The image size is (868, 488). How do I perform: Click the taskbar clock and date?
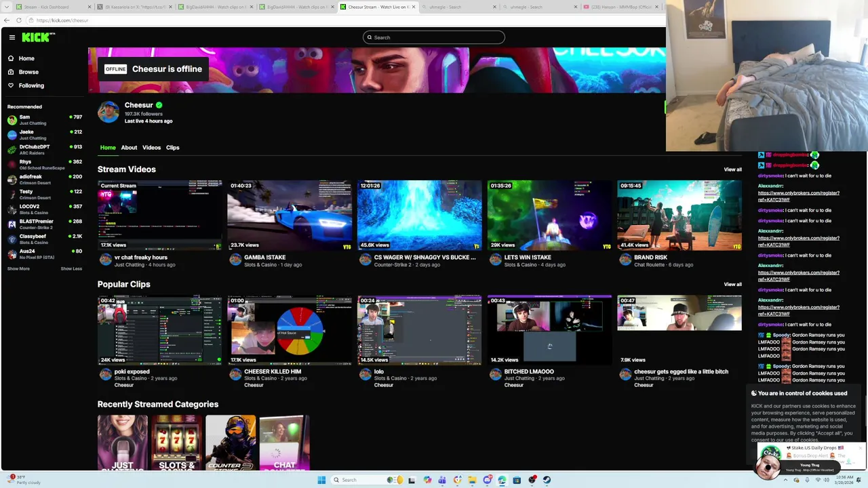coord(845,480)
